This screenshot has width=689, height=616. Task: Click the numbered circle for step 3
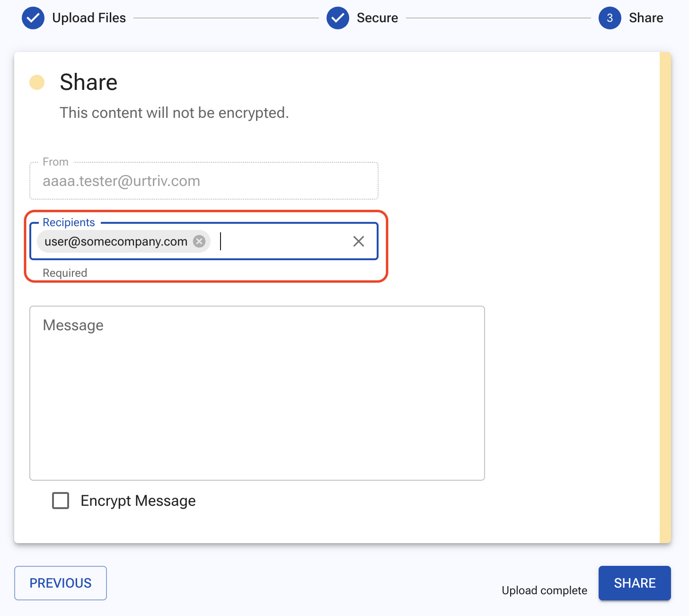pyautogui.click(x=610, y=18)
